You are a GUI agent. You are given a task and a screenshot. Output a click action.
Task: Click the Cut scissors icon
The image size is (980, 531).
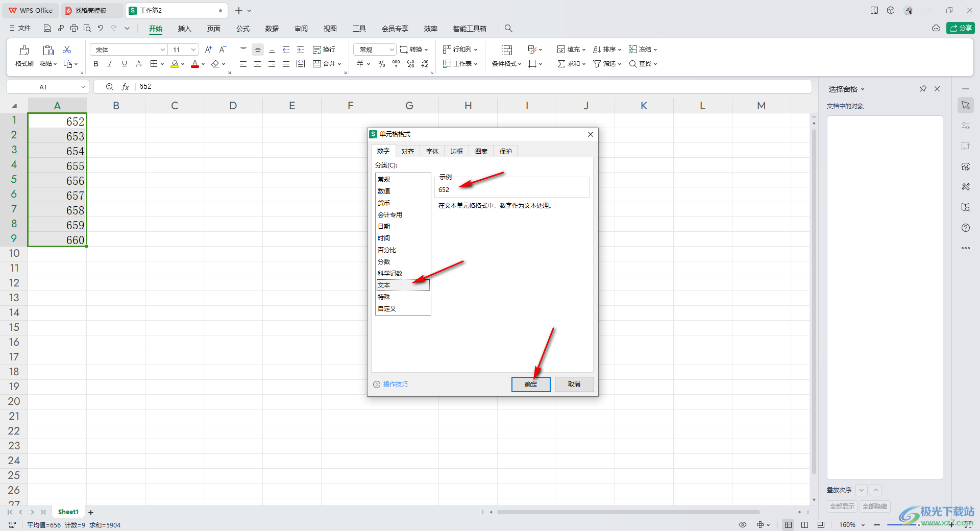[67, 50]
